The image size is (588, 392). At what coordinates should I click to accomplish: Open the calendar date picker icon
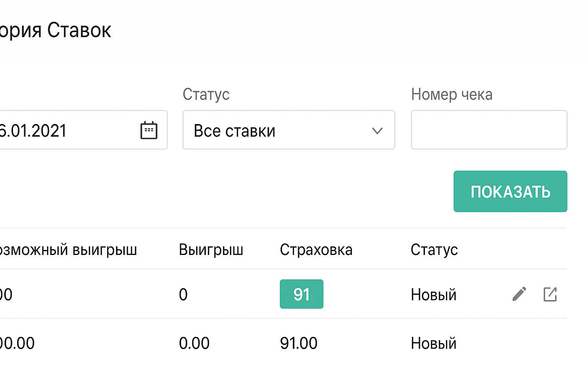point(149,130)
